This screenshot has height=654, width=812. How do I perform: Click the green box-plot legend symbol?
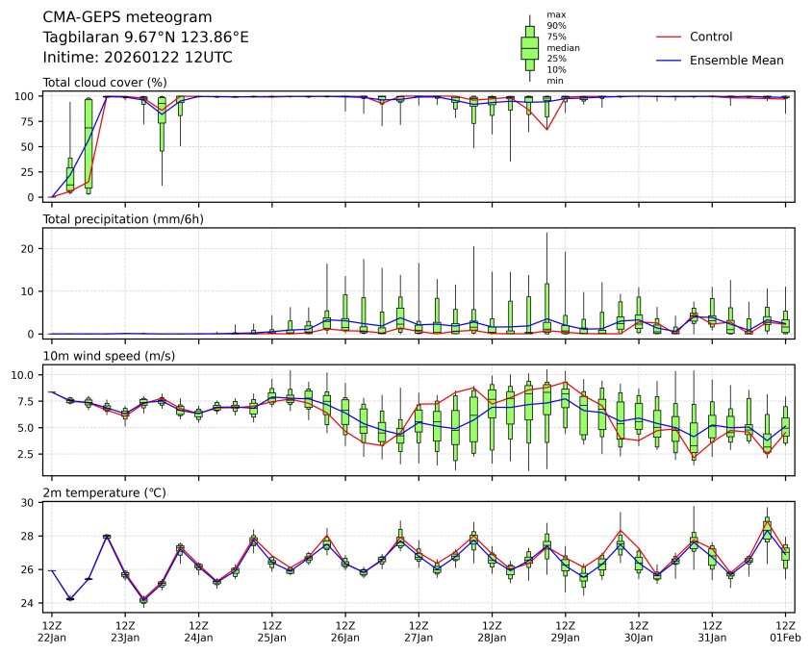[529, 48]
